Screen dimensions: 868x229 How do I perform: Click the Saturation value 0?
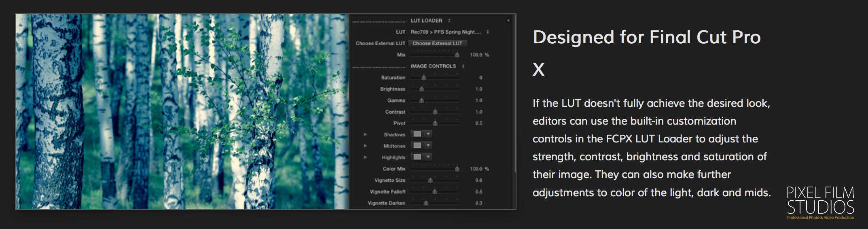pos(481,77)
